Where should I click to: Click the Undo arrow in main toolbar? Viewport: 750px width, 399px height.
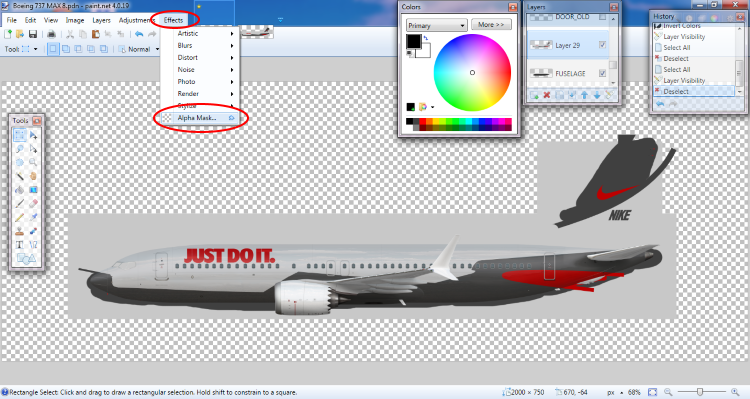click(139, 34)
